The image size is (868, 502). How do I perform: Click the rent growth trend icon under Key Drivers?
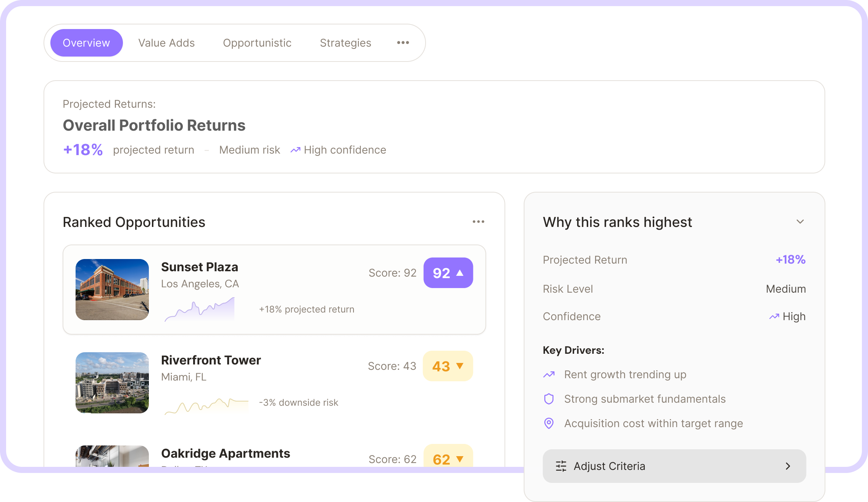click(549, 374)
